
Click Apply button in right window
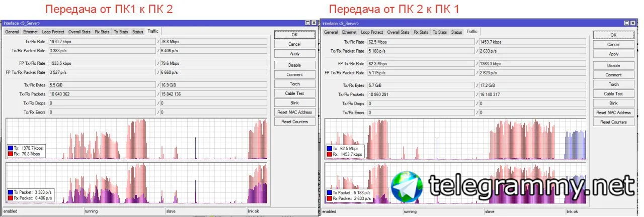pyautogui.click(x=613, y=54)
